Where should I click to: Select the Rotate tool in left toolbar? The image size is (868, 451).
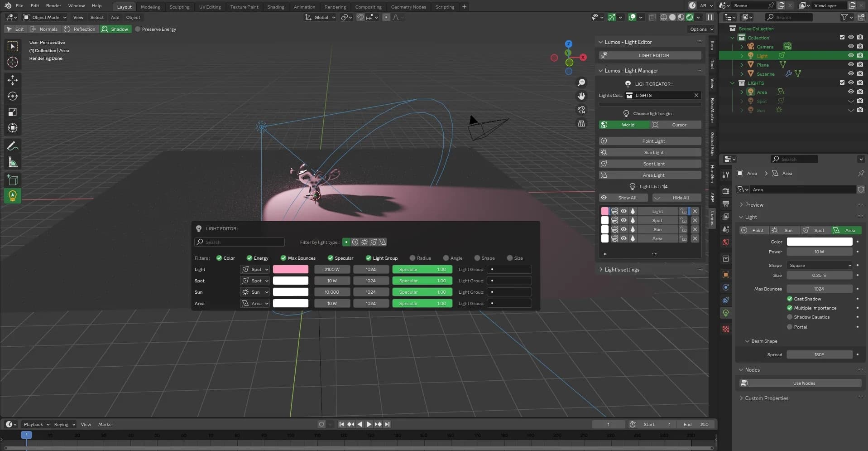coord(13,96)
